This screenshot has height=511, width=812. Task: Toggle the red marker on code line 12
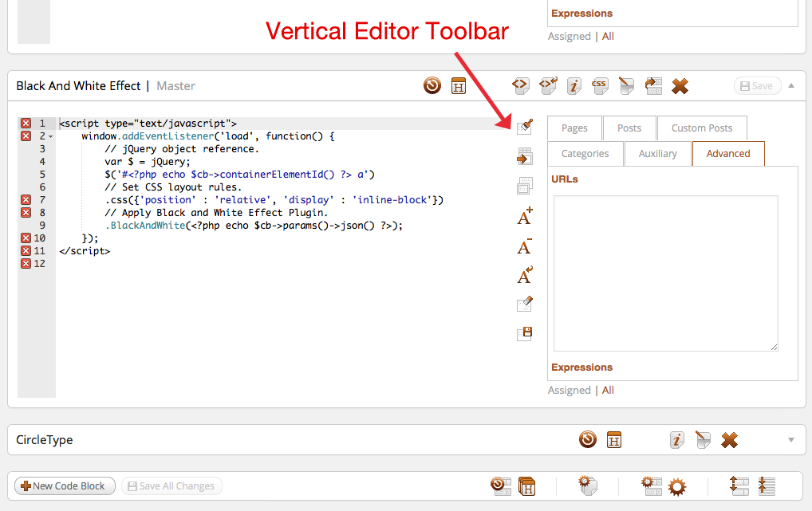(26, 263)
